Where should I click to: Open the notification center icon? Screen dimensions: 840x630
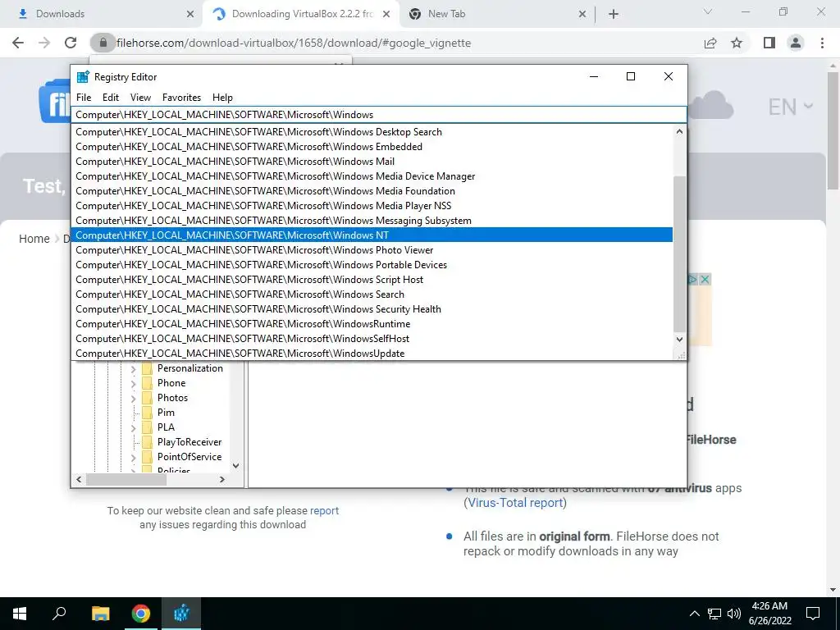coord(813,614)
